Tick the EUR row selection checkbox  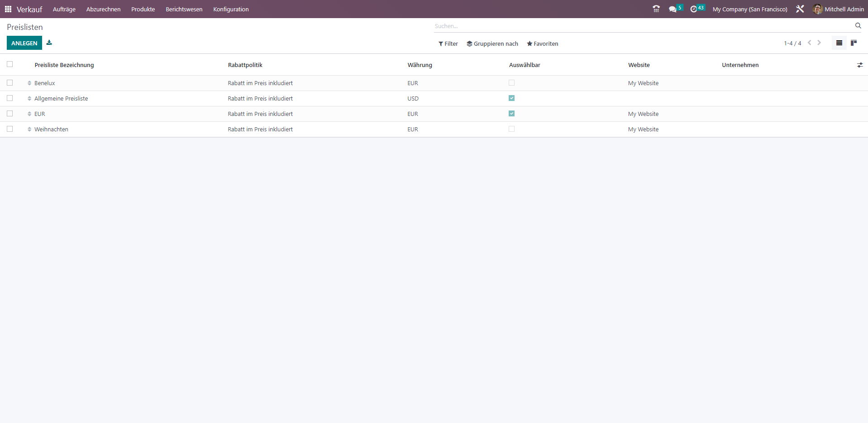10,114
